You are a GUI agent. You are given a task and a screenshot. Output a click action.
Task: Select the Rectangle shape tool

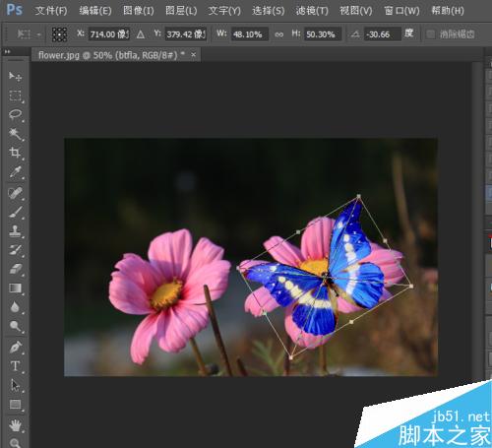pos(15,404)
